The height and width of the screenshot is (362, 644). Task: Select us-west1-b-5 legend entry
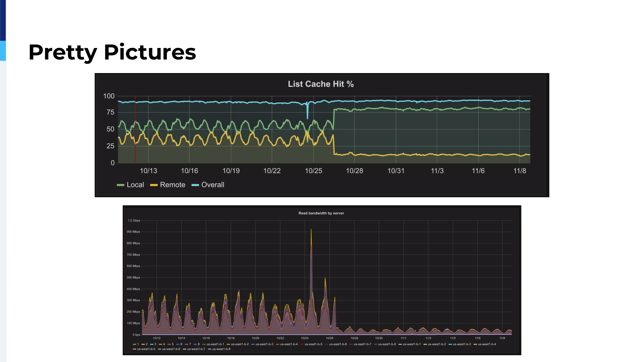[x=146, y=349]
